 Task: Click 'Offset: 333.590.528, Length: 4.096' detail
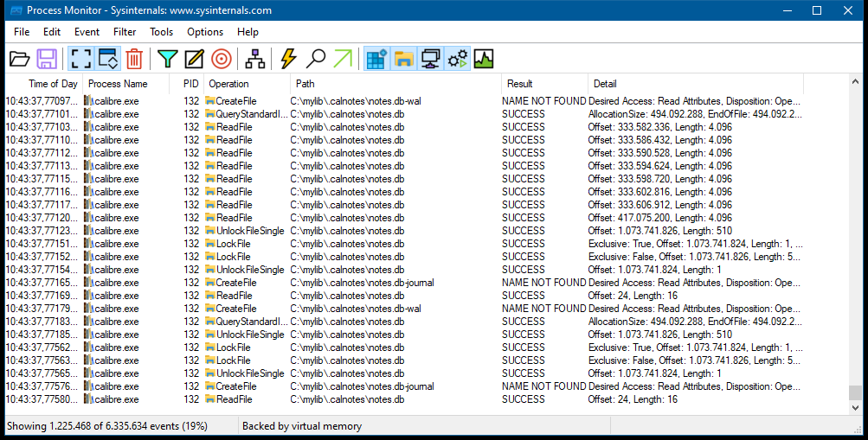659,152
